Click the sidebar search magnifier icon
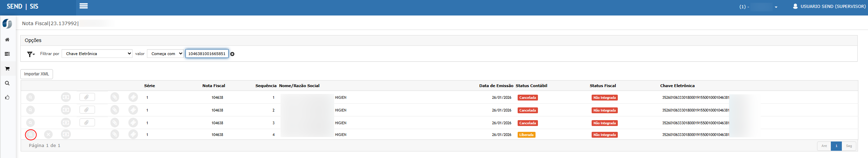The width and height of the screenshot is (868, 158). [7, 83]
